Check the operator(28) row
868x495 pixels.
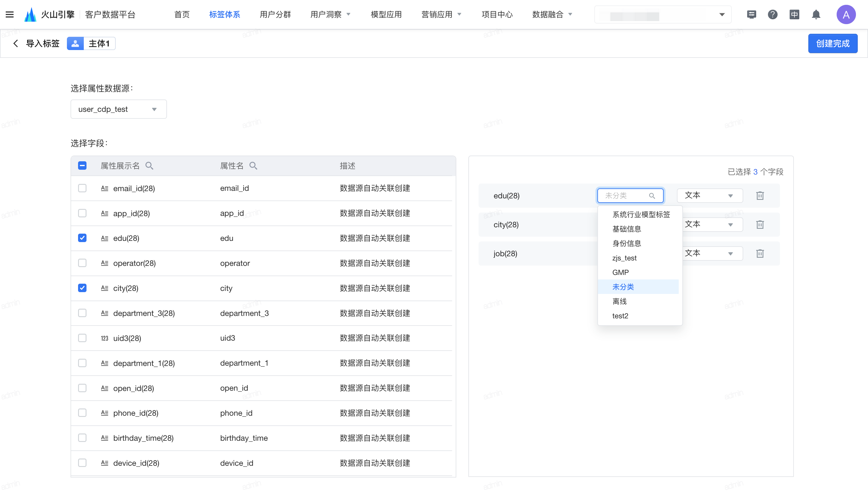pyautogui.click(x=82, y=263)
